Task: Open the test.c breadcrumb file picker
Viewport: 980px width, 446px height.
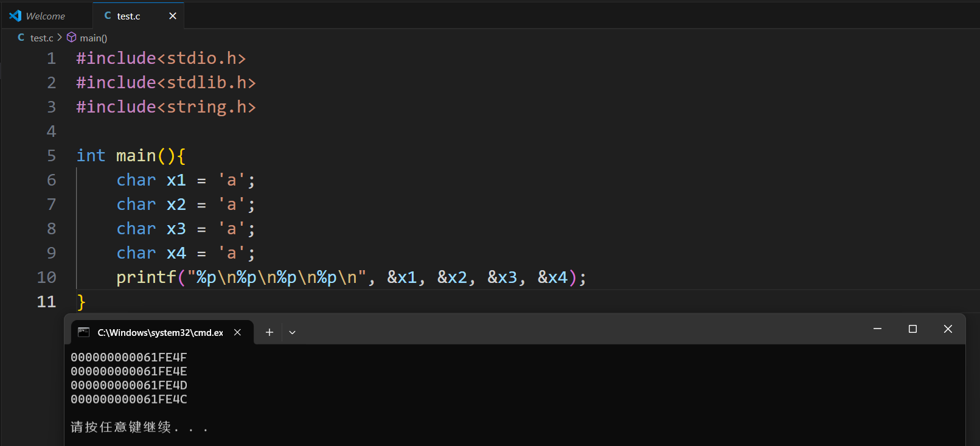Action: (41, 38)
